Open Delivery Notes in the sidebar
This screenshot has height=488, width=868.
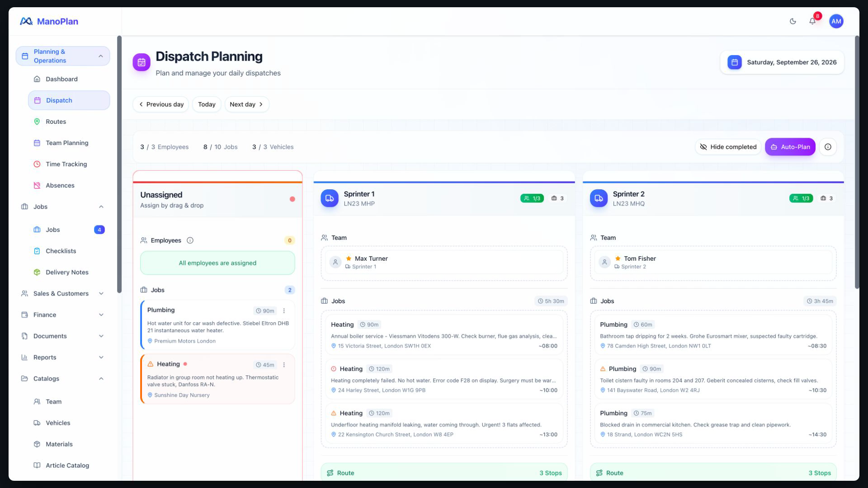(69, 272)
